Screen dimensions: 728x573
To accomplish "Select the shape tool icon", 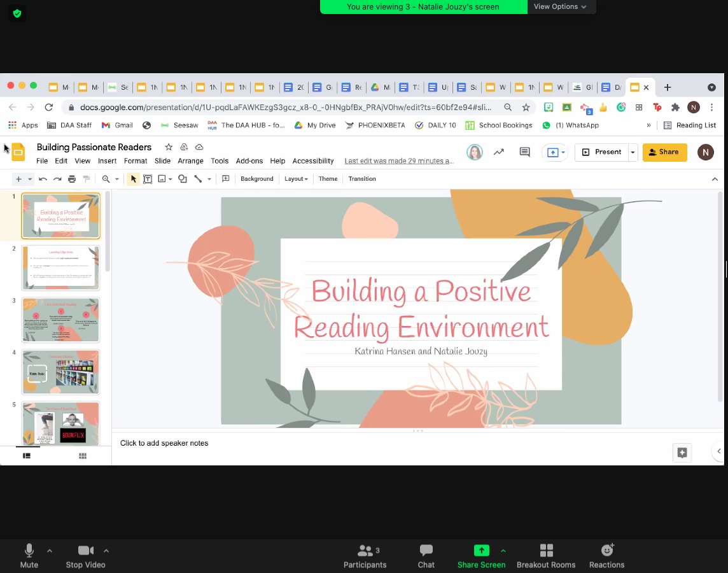I will pos(183,179).
